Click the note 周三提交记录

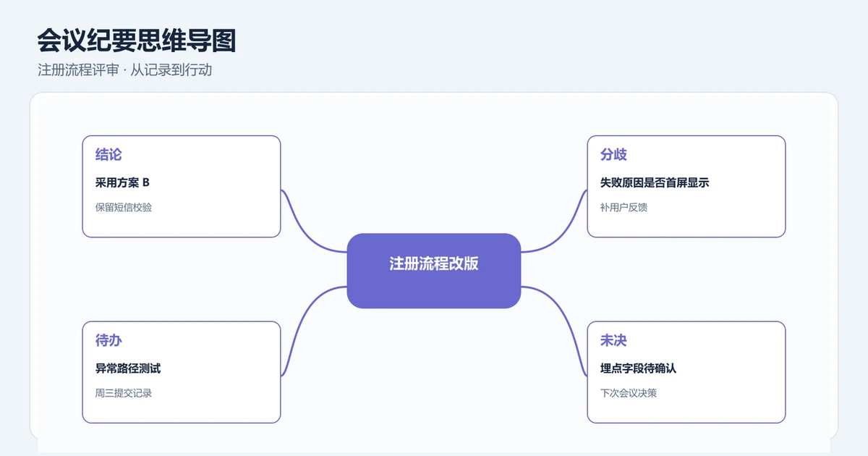click(124, 393)
